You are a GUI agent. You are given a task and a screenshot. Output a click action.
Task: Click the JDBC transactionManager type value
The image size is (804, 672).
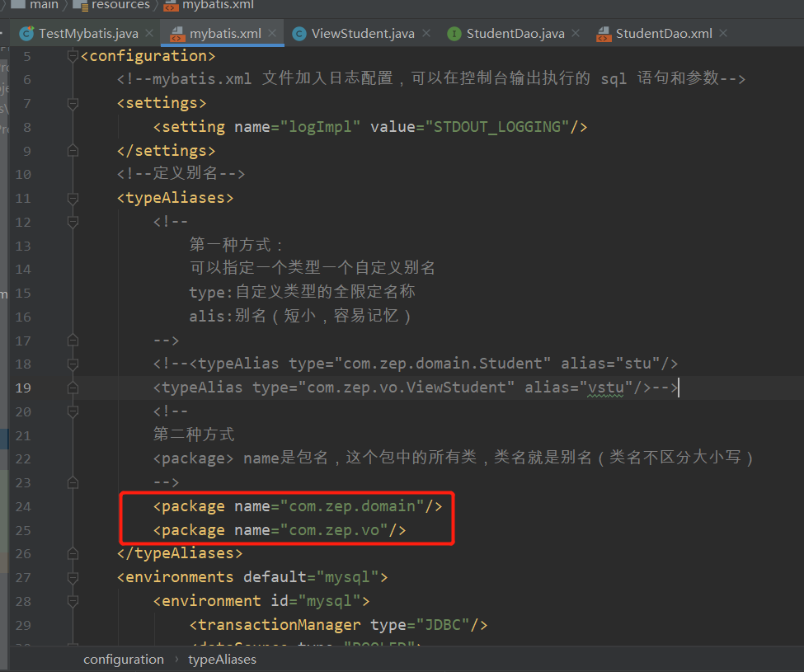443,625
